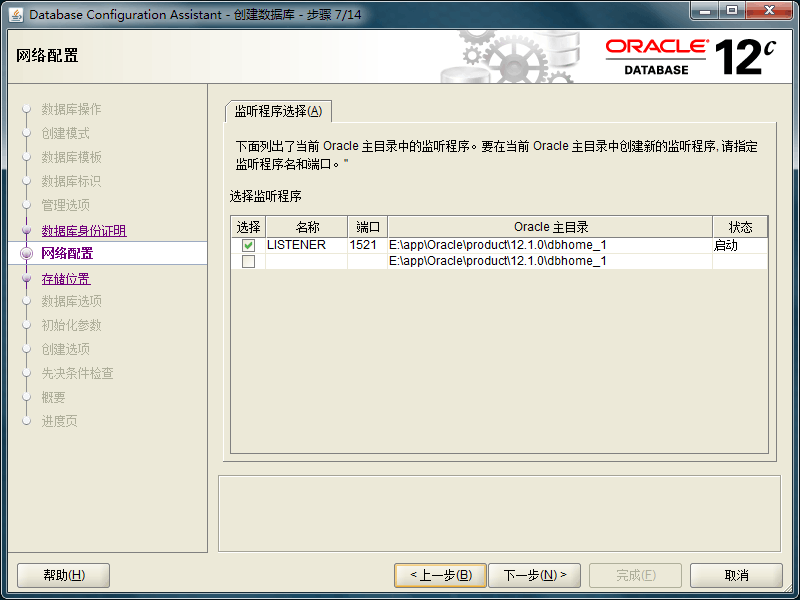Click the Oracle 主目录 column header
The width and height of the screenshot is (800, 600).
pos(550,227)
